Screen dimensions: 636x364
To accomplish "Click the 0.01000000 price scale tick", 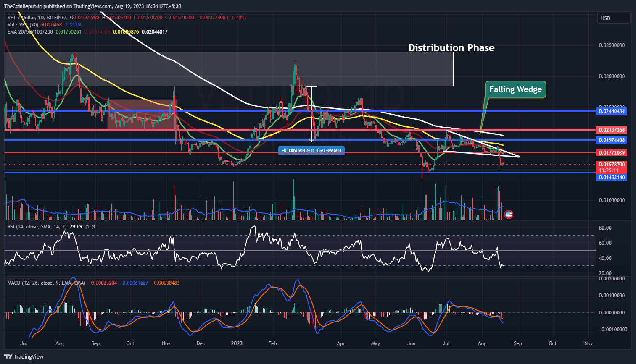I will [612, 200].
